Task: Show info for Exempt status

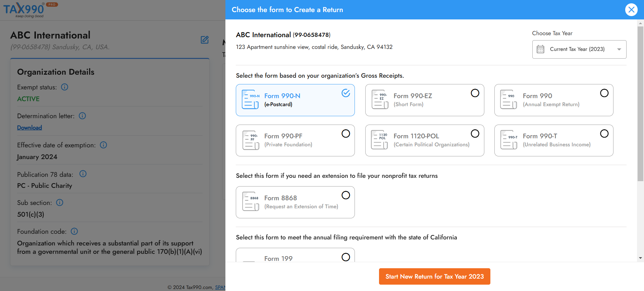Action: point(65,87)
